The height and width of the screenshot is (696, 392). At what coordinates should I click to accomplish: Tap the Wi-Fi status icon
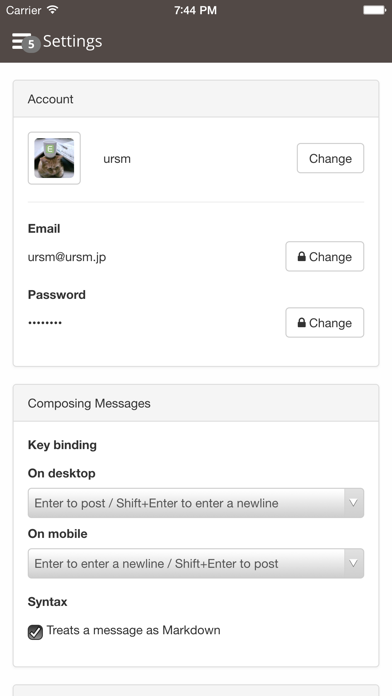53,10
